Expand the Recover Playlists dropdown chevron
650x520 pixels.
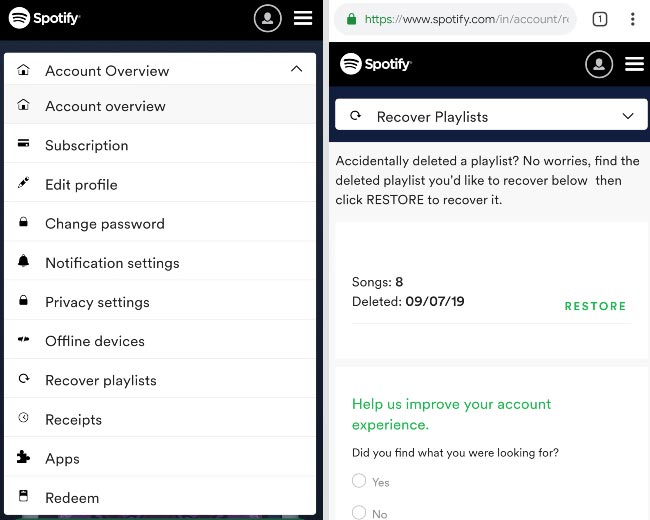coord(628,116)
